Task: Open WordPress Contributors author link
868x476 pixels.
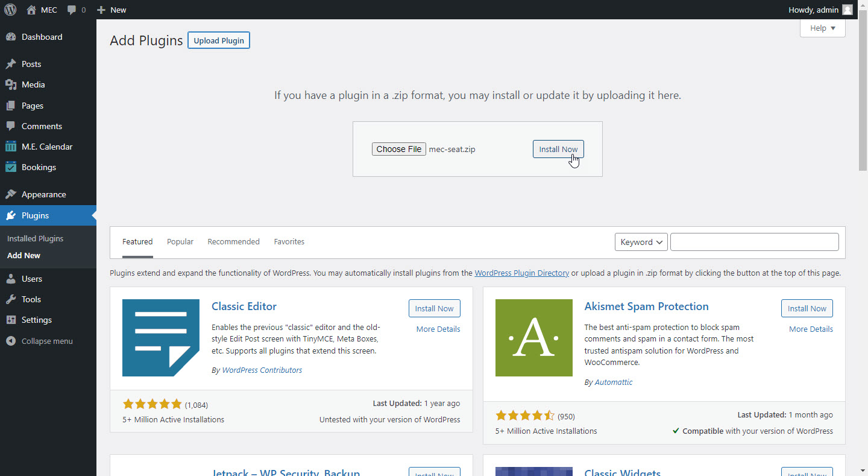Action: pos(262,370)
